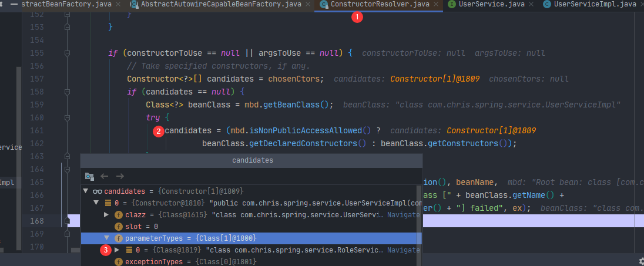Screen dimensions: 644x266
Task: Click Navigate link on the RoleServic row
Action: [403, 250]
